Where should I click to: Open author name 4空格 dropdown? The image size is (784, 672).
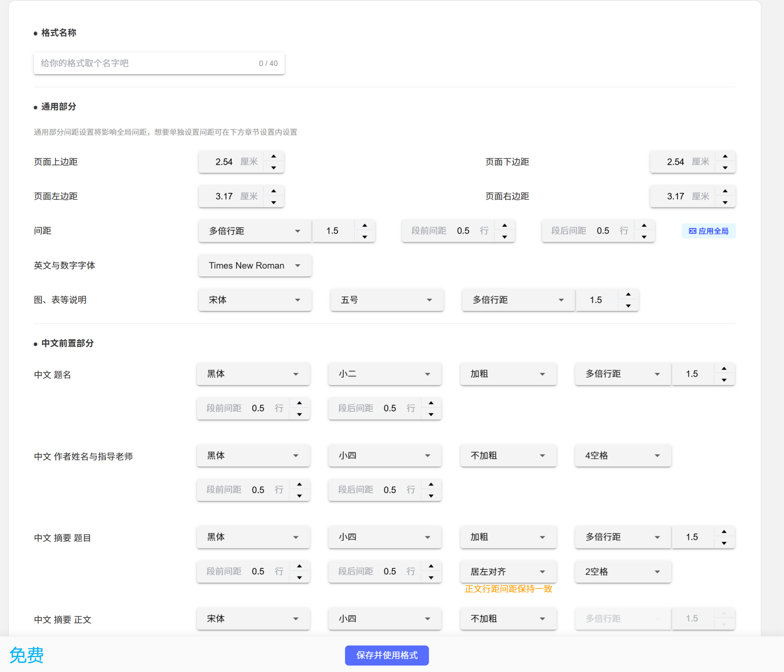click(x=623, y=456)
